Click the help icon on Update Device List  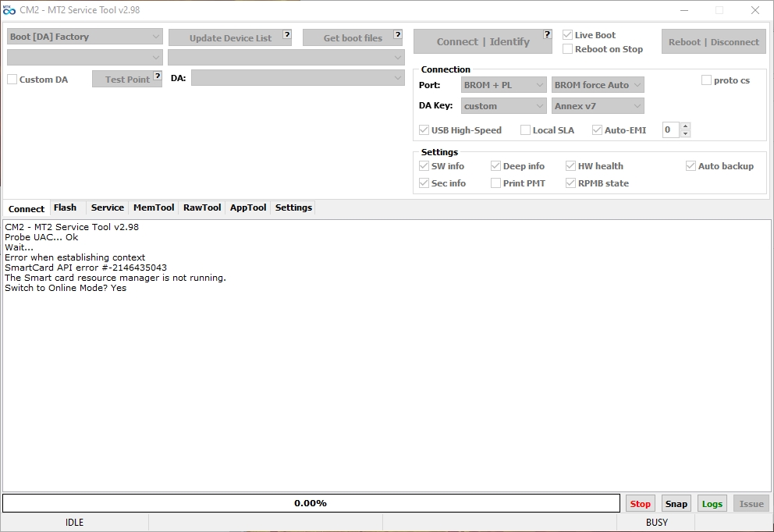(x=287, y=34)
